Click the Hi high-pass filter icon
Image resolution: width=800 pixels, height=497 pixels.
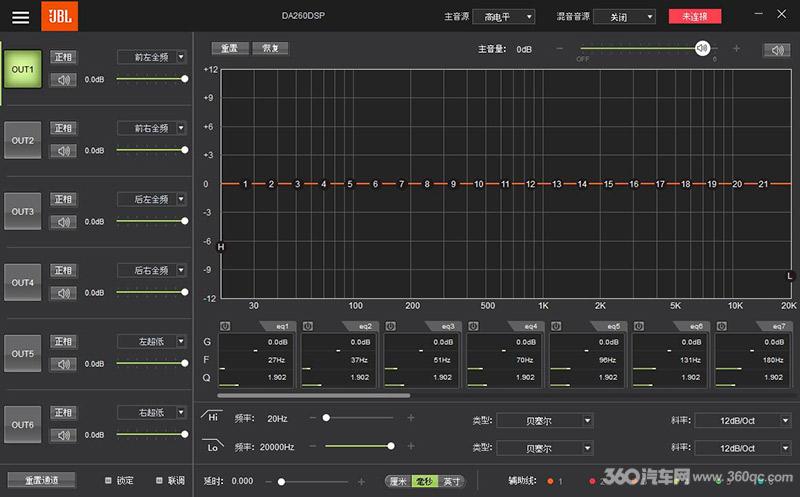point(212,416)
